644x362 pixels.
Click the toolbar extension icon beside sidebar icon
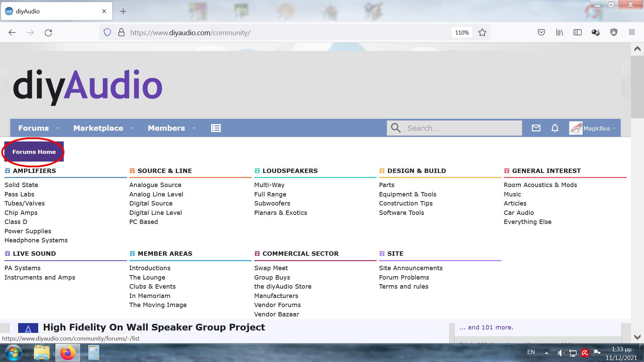[x=596, y=33]
